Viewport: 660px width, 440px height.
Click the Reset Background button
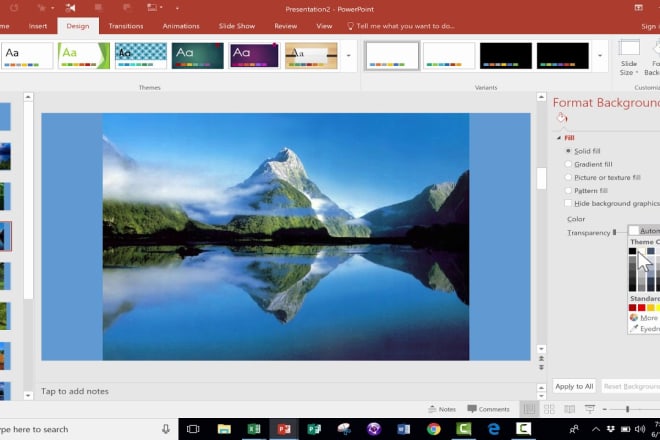click(x=631, y=386)
